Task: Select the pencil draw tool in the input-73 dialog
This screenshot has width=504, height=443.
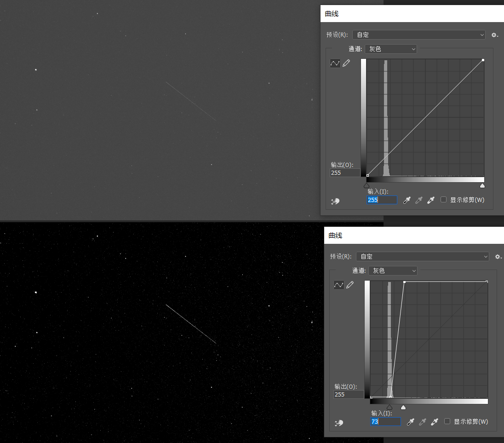Action: 350,285
